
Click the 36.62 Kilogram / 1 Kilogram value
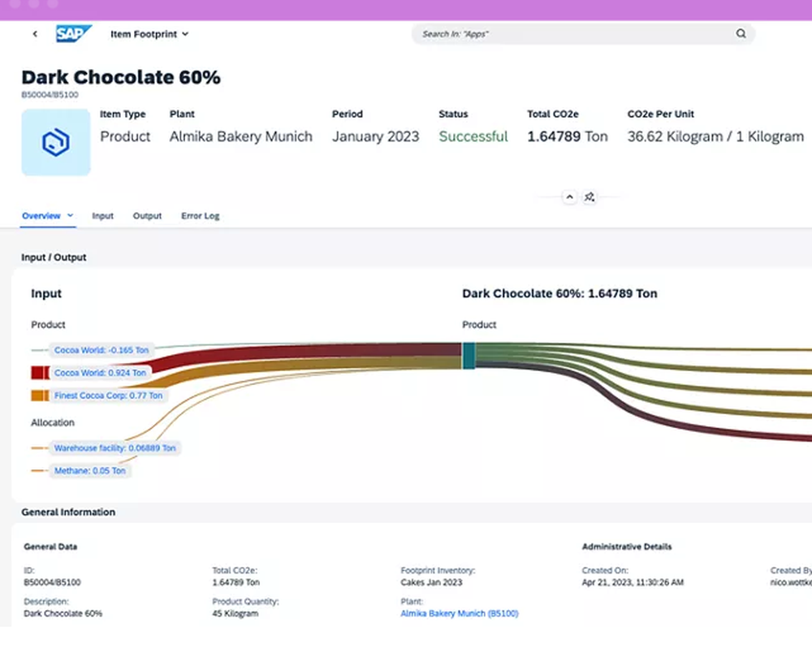715,136
